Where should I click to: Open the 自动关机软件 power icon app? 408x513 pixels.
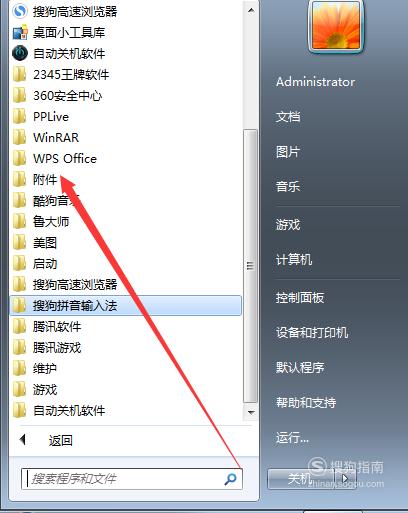pyautogui.click(x=20, y=53)
